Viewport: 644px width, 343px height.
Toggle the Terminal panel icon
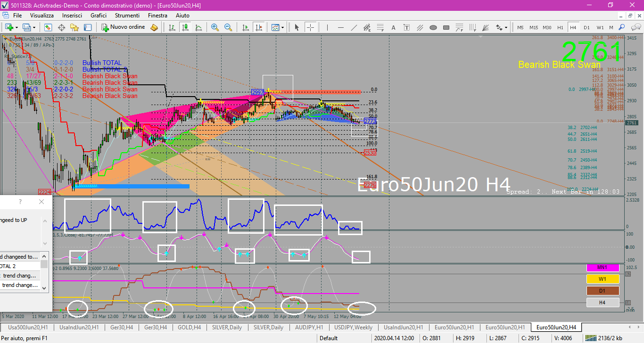(x=88, y=27)
